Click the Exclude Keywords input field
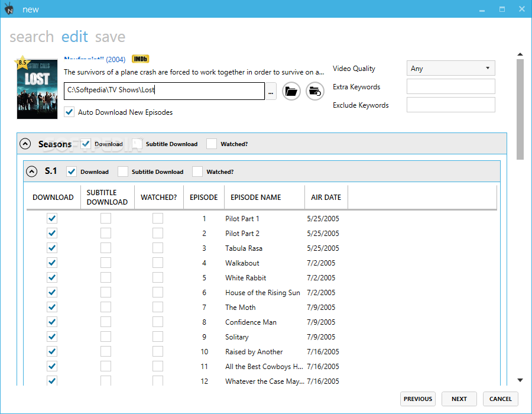Screen dimensions: 532x414 tap(450, 105)
